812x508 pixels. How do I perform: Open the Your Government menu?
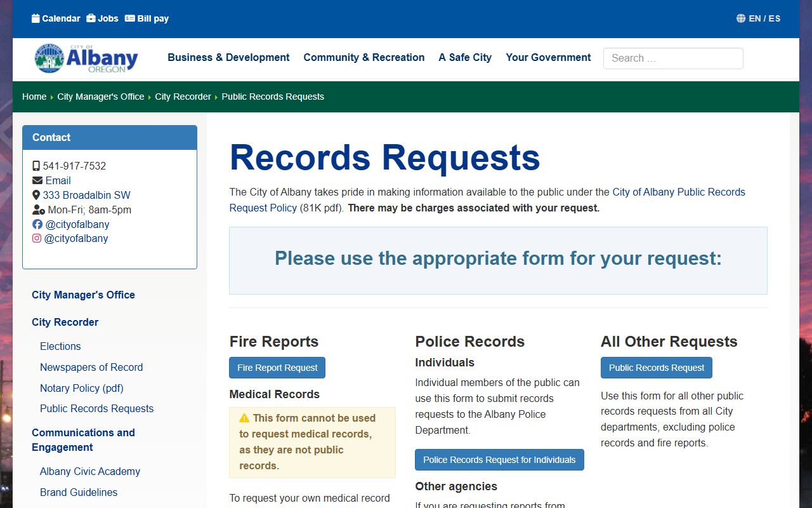(548, 57)
